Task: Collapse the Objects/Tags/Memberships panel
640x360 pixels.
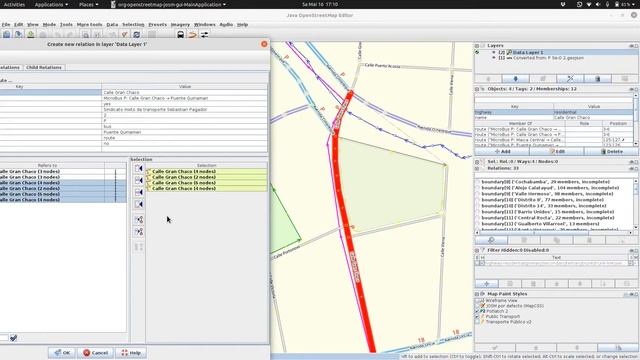Action: point(477,89)
